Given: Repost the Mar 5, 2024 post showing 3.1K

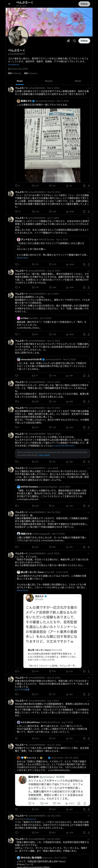Looking at the screenshot, I should (x=35, y=186).
